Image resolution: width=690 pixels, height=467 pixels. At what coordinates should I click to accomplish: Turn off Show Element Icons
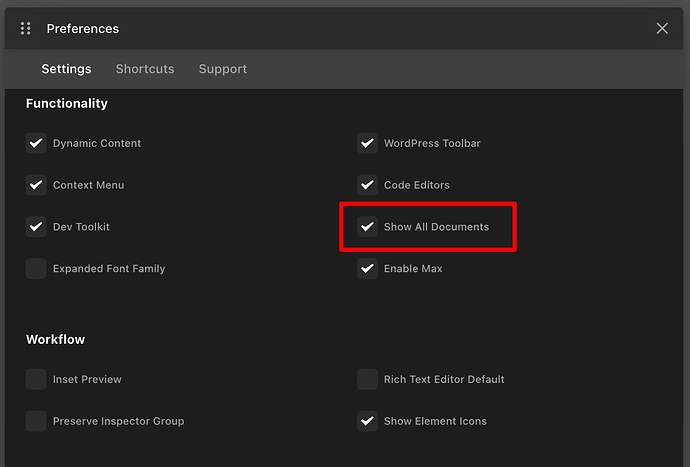tap(367, 421)
